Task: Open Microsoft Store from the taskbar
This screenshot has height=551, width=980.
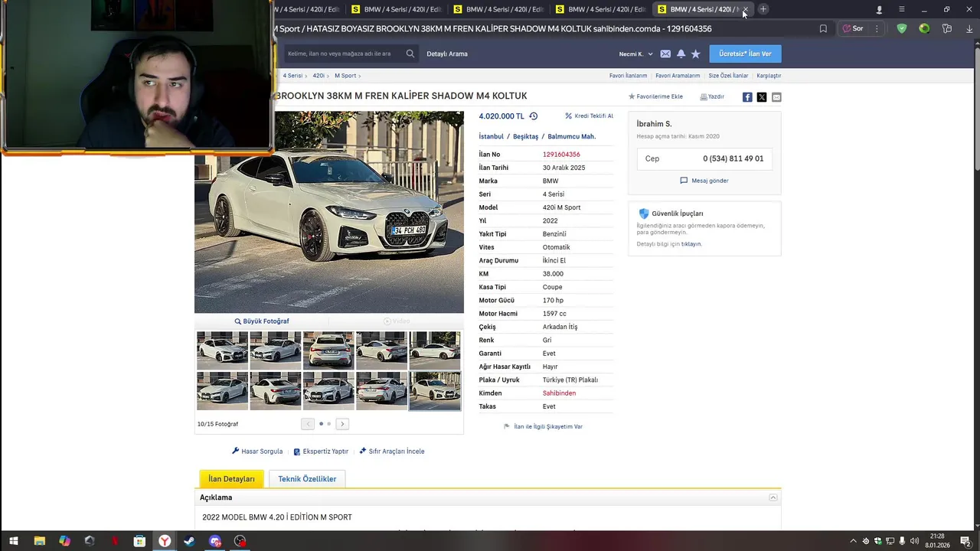Action: pyautogui.click(x=139, y=541)
